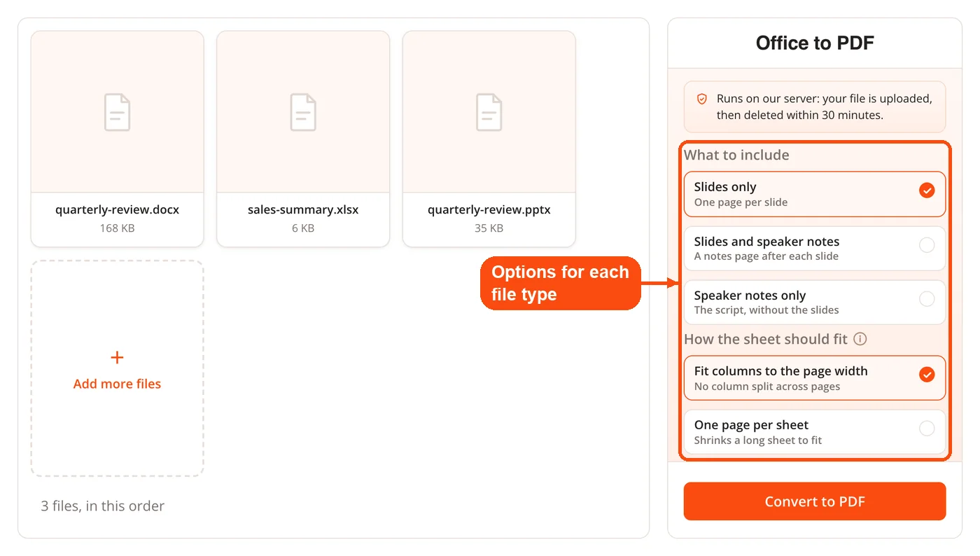Viewport: 980px width, 556px height.
Task: Choose Fit columns to the page width
Action: [x=815, y=378]
